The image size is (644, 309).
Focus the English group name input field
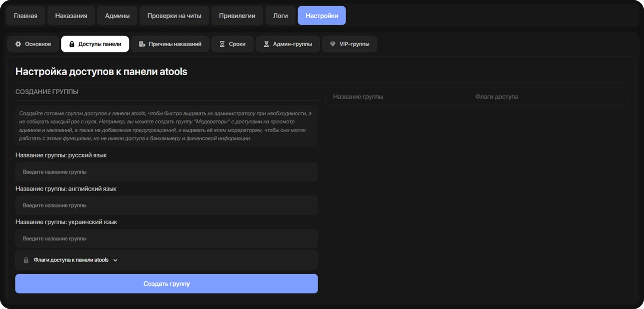click(166, 205)
